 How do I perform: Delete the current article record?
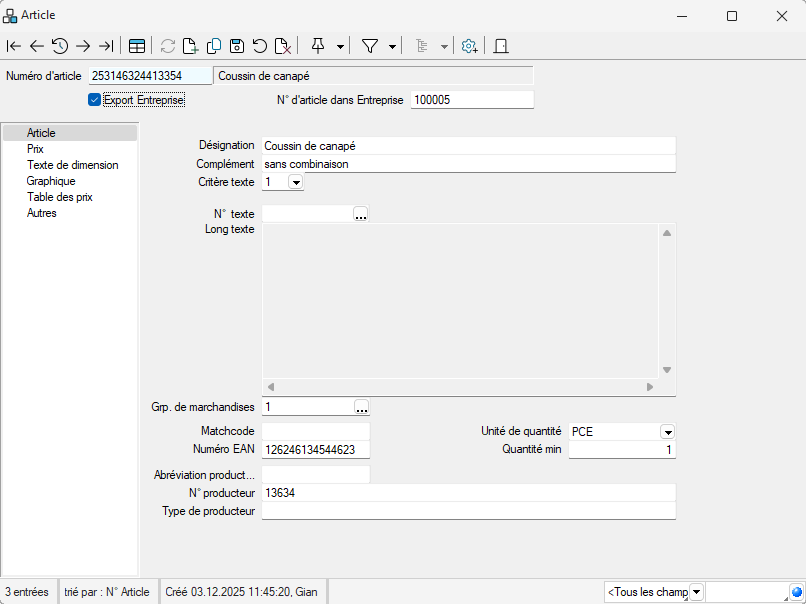pos(283,46)
